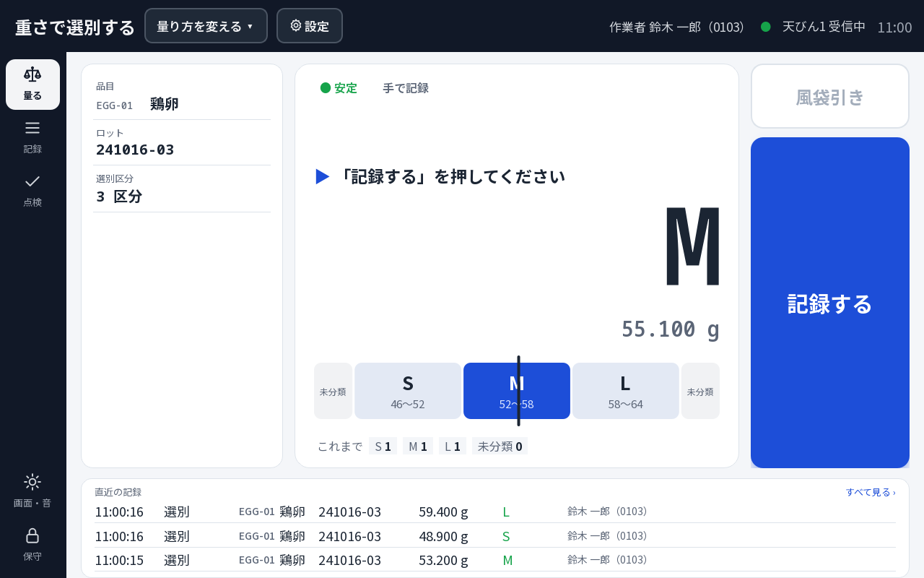Click the 未分類 0 count chip
This screenshot has width=924, height=578.
coord(500,447)
